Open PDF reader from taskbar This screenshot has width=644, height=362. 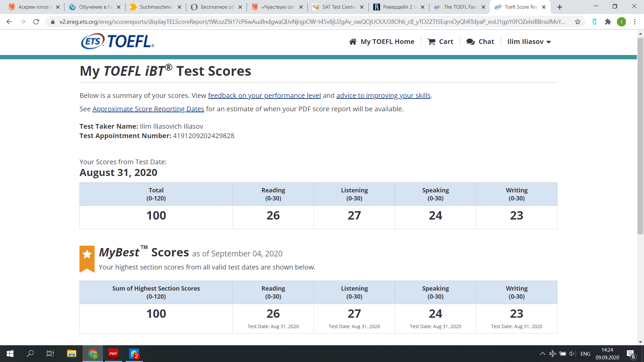click(x=113, y=354)
